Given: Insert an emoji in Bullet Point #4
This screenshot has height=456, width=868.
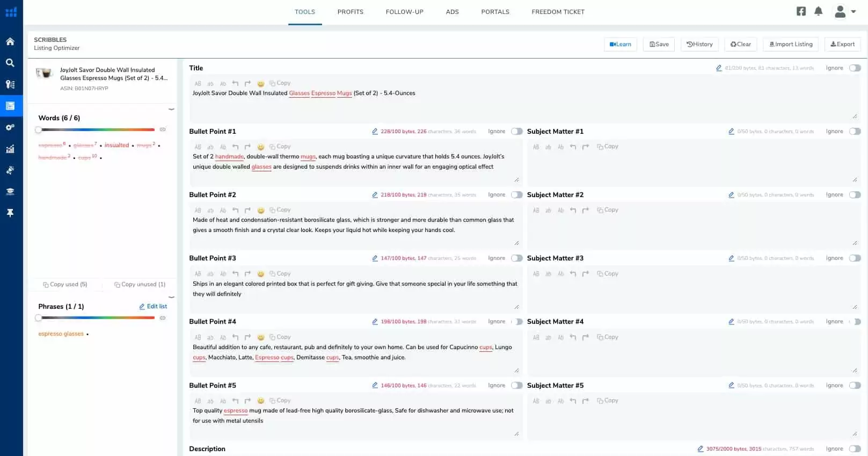Looking at the screenshot, I should coord(261,338).
